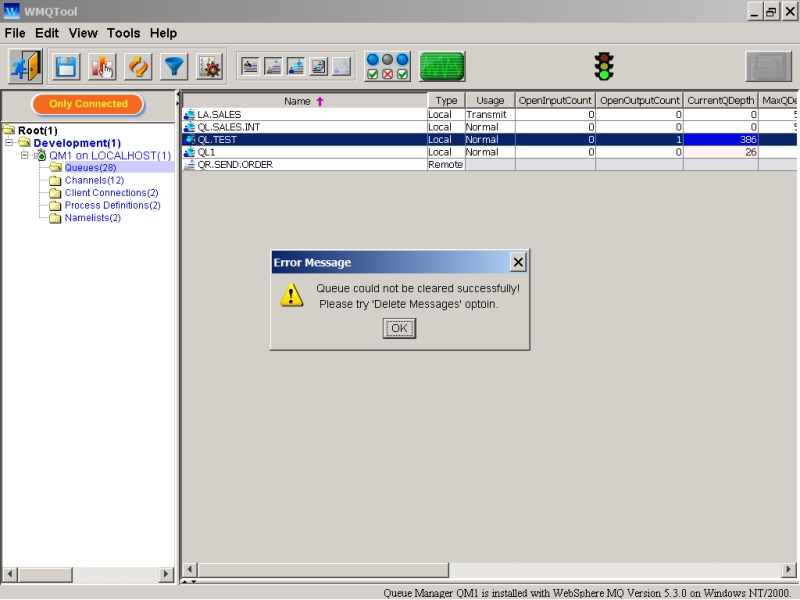Click the QR.SEND.ORDER remote queue icon
The height and width of the screenshot is (600, 800).
[x=189, y=164]
